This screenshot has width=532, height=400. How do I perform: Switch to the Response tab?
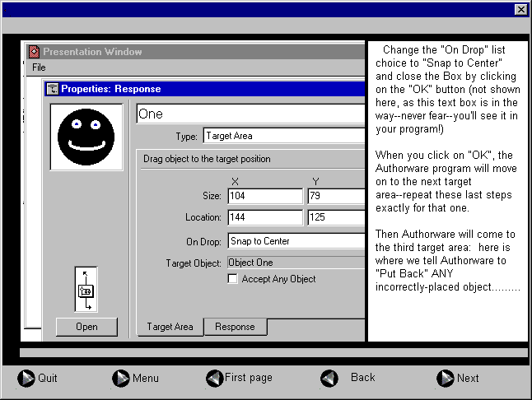(x=235, y=327)
